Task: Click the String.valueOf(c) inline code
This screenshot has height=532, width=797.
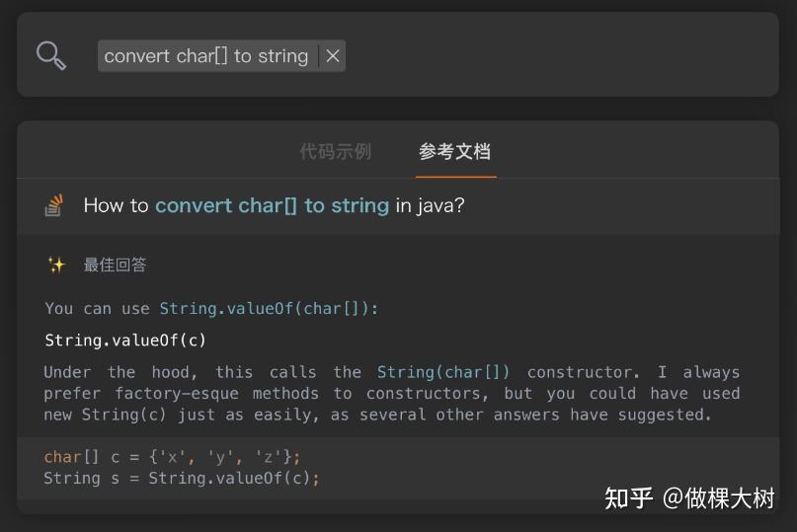Action: pos(125,340)
